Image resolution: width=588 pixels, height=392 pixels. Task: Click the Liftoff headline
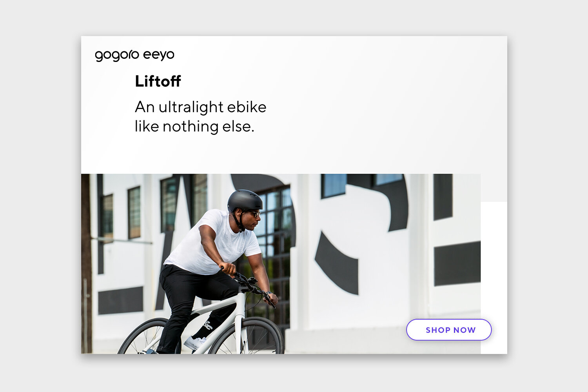[x=158, y=81]
